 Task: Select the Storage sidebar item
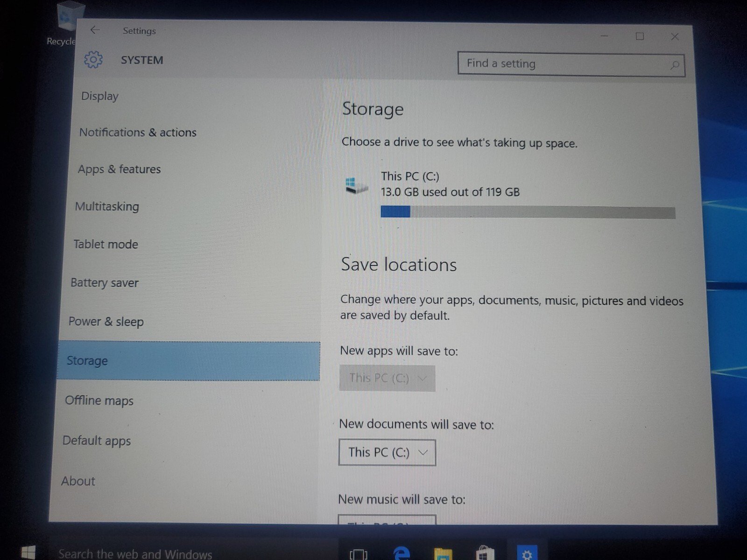[189, 361]
